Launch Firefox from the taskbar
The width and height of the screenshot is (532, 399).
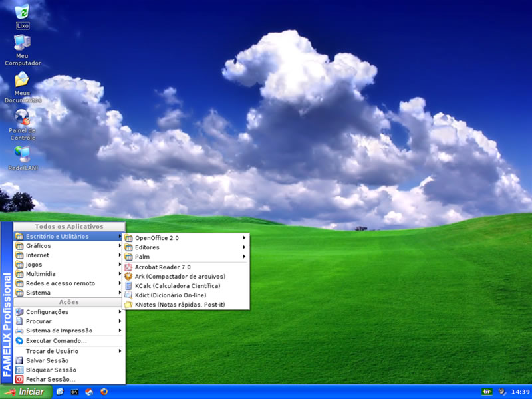coord(104,392)
